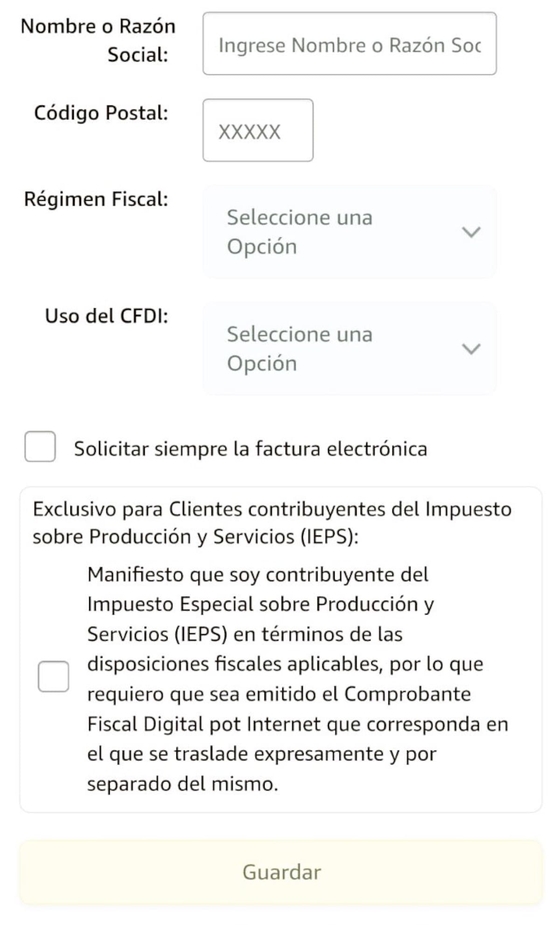The height and width of the screenshot is (931, 560).
Task: Click the Uso del CFDI chevron arrow
Action: click(x=470, y=349)
